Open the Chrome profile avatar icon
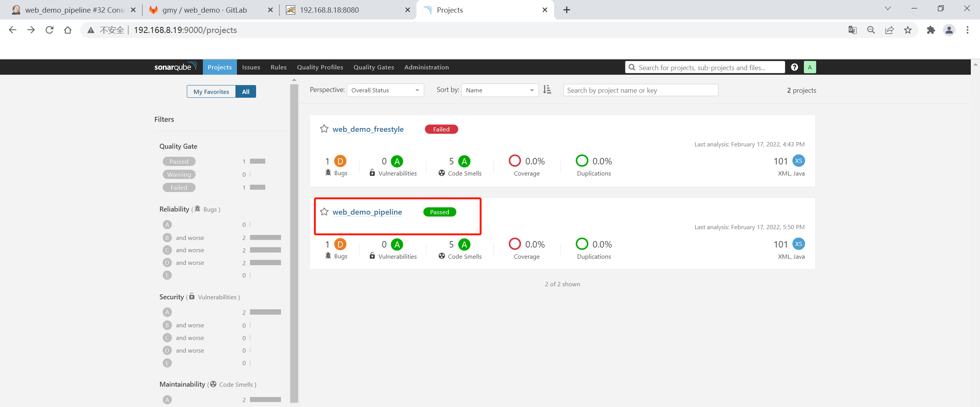The height and width of the screenshot is (407, 980). (949, 30)
